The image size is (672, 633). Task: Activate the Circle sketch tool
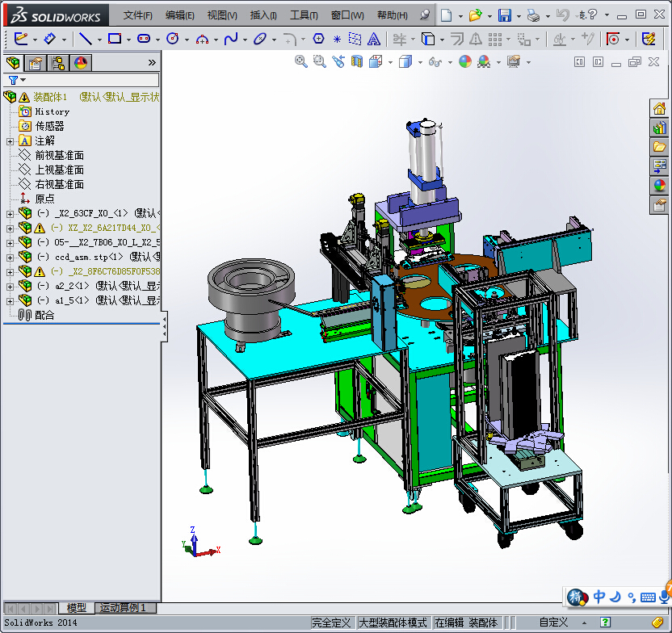coord(172,39)
